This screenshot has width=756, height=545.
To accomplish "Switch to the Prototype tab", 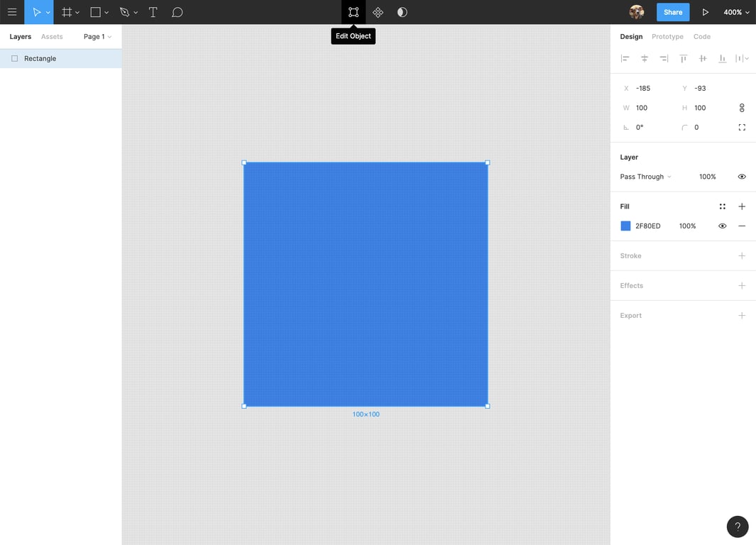I will [x=667, y=37].
